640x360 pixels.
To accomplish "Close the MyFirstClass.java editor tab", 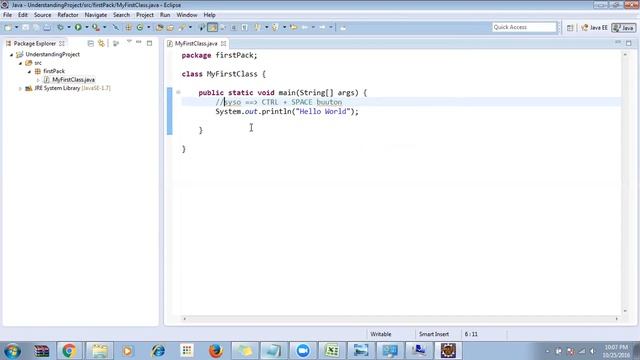I will click(x=223, y=43).
